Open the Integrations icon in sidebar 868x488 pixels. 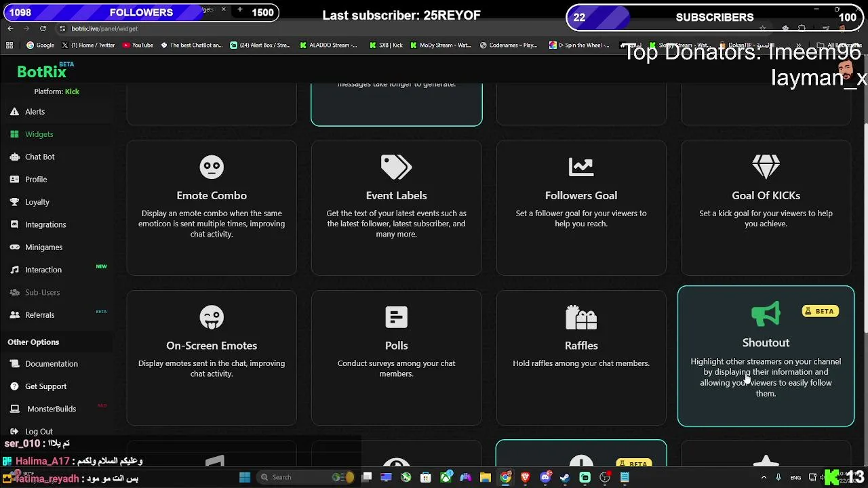click(x=14, y=224)
